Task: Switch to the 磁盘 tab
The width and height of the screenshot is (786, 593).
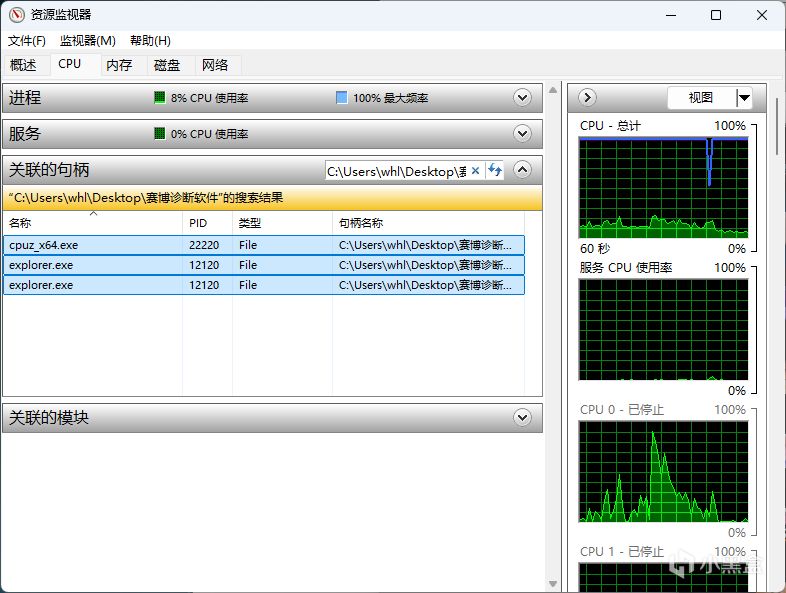Action: [x=167, y=65]
